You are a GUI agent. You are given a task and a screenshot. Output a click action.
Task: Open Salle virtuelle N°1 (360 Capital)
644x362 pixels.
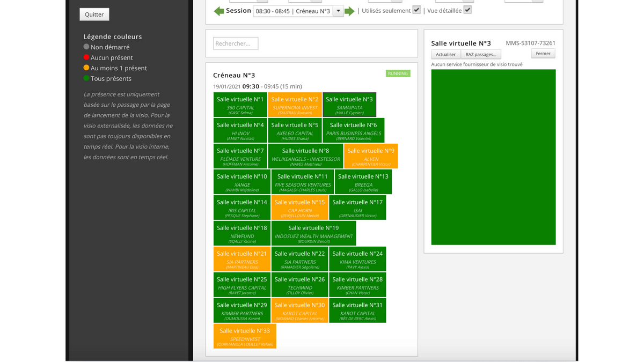pos(240,105)
